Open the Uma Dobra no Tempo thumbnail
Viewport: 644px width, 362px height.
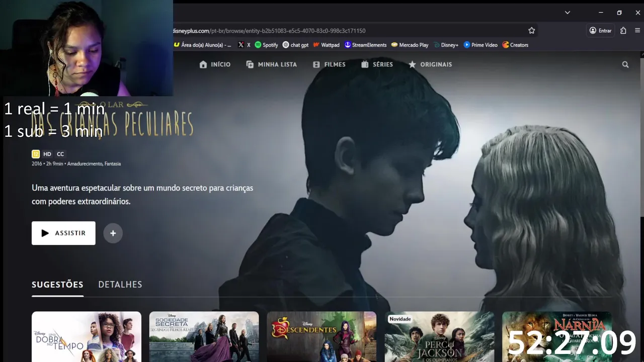[x=87, y=337]
